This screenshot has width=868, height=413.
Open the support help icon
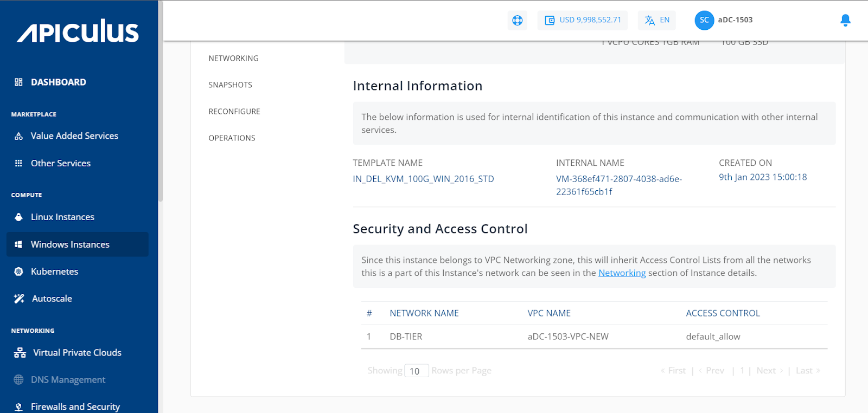pos(518,20)
